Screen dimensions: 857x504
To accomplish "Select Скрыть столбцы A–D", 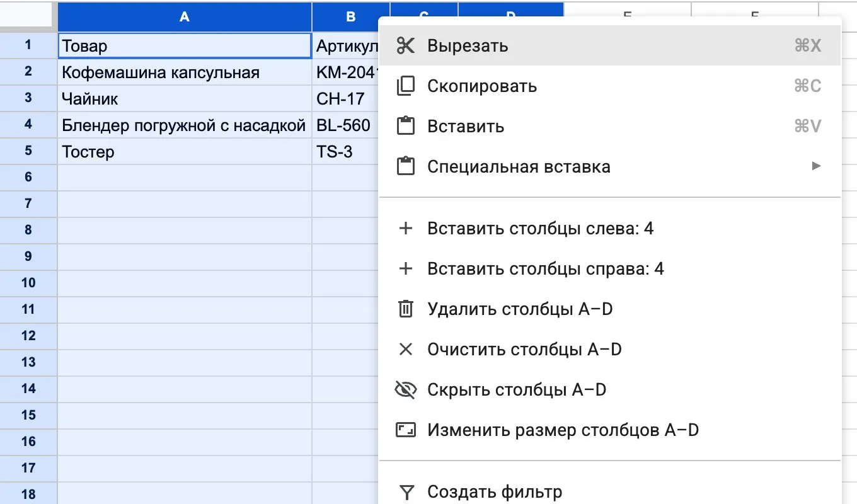I will (x=610, y=389).
